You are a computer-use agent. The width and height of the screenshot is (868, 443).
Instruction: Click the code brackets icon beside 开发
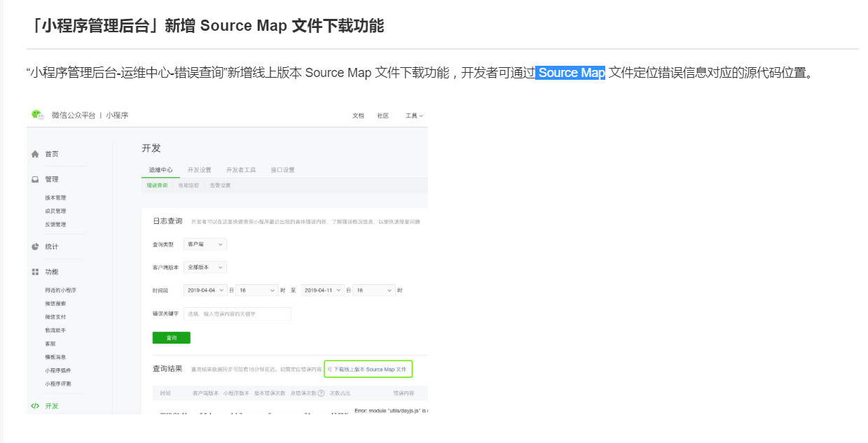(x=35, y=406)
